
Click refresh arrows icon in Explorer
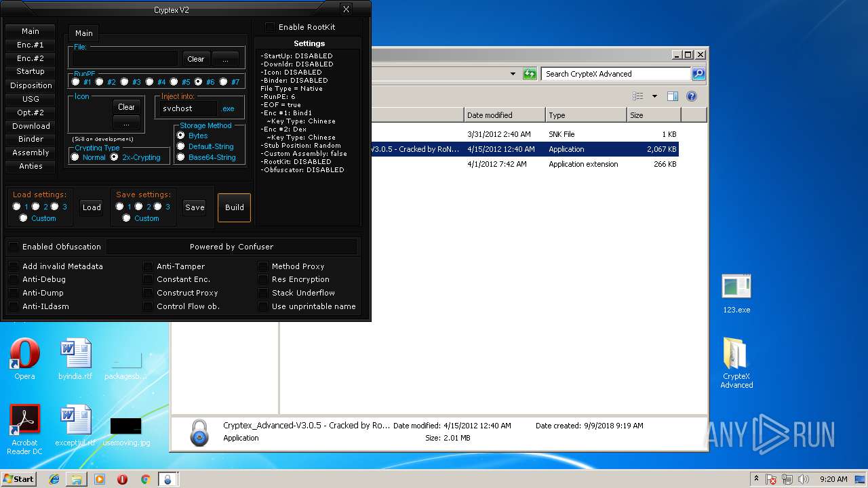point(530,74)
